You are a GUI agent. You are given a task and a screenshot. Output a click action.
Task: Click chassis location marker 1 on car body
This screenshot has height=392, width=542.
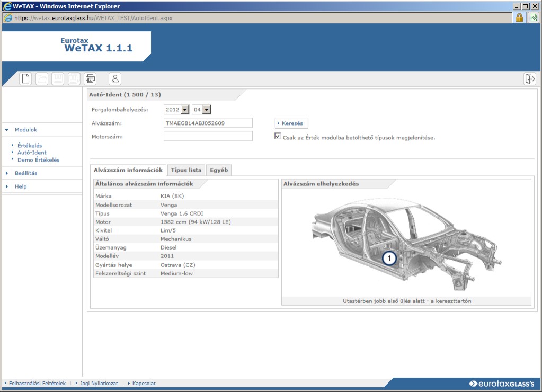pyautogui.click(x=389, y=258)
